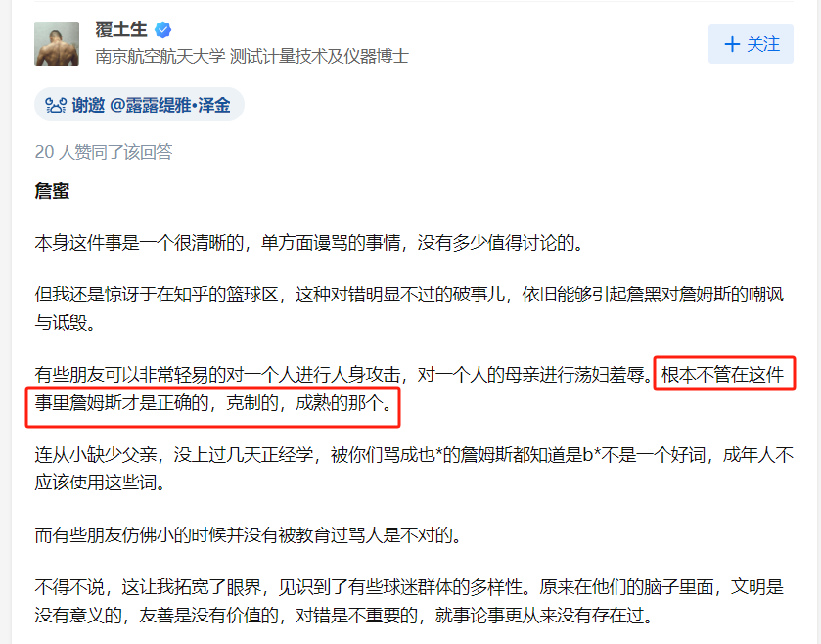This screenshot has height=644, width=821.
Task: Click the line ending 就事论事更从来没有存在过
Action: [x=344, y=616]
